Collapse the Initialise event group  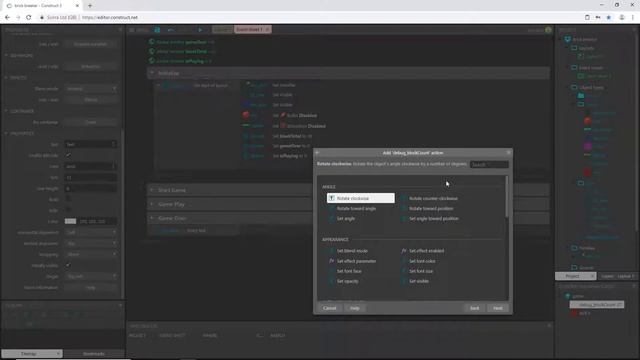point(152,73)
